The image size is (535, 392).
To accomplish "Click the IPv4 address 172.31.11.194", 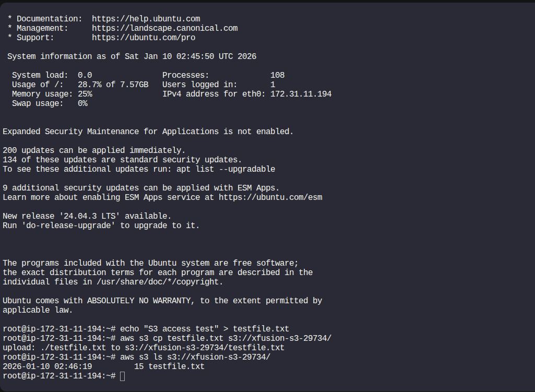I will pos(301,94).
